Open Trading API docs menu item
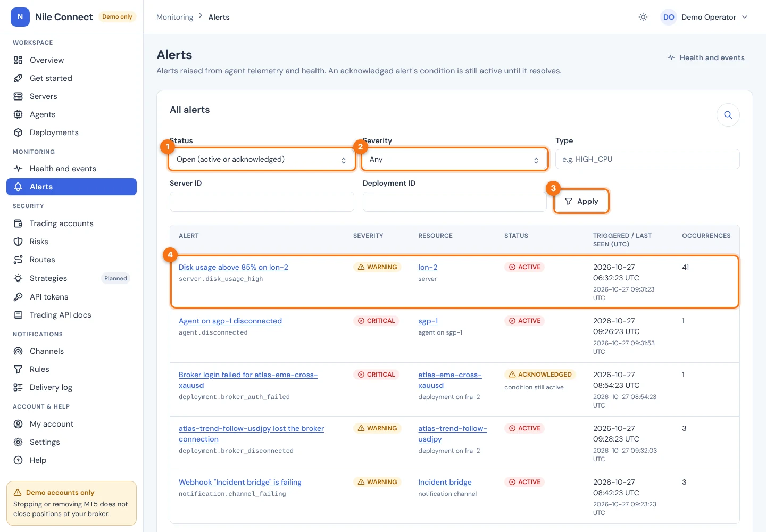Viewport: 766px width, 532px height. coord(71,315)
